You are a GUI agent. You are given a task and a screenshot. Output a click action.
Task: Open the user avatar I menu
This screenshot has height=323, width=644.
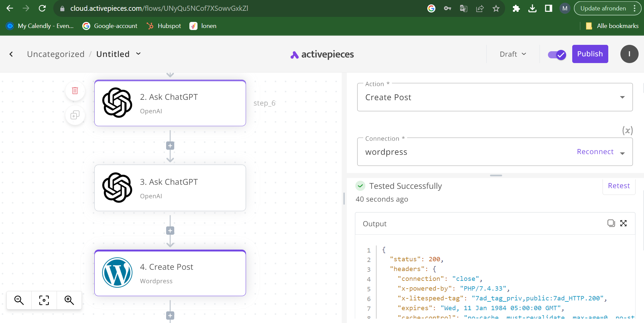[x=629, y=54]
